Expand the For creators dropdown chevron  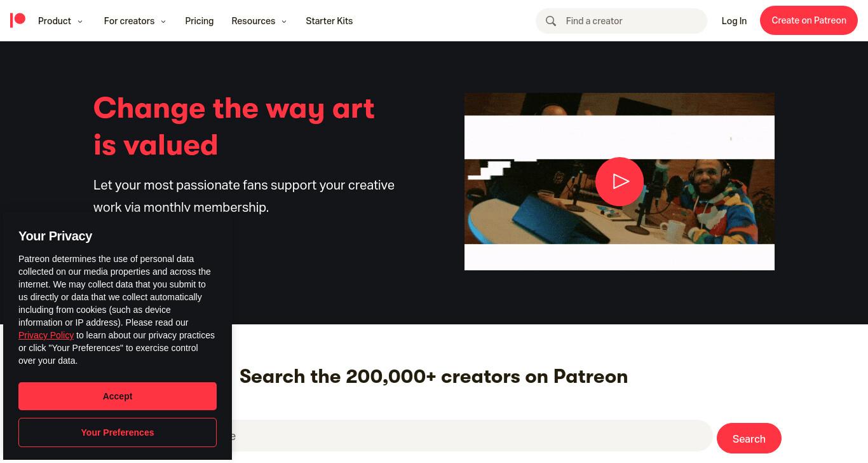163,22
